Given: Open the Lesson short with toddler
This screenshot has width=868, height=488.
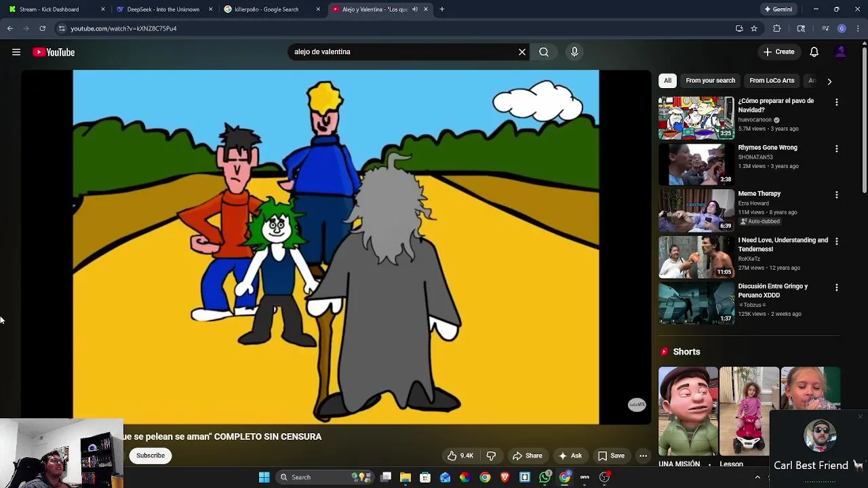Looking at the screenshot, I should (749, 411).
